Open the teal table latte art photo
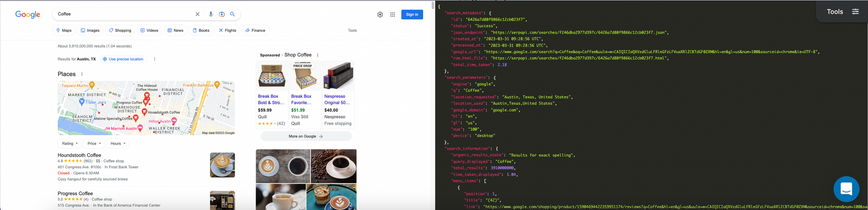868x210 pixels. (332, 197)
